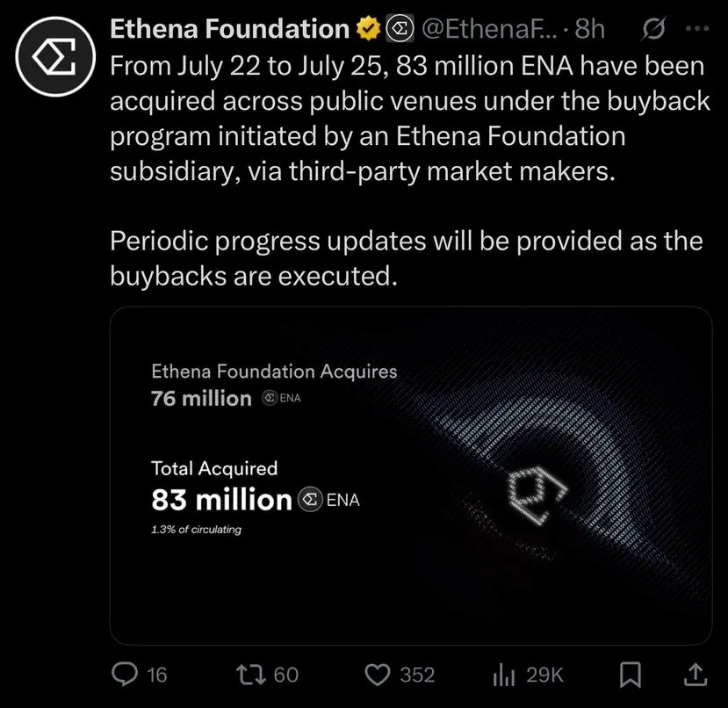Bookmark this post
The height and width of the screenshot is (708, 728).
click(631, 675)
